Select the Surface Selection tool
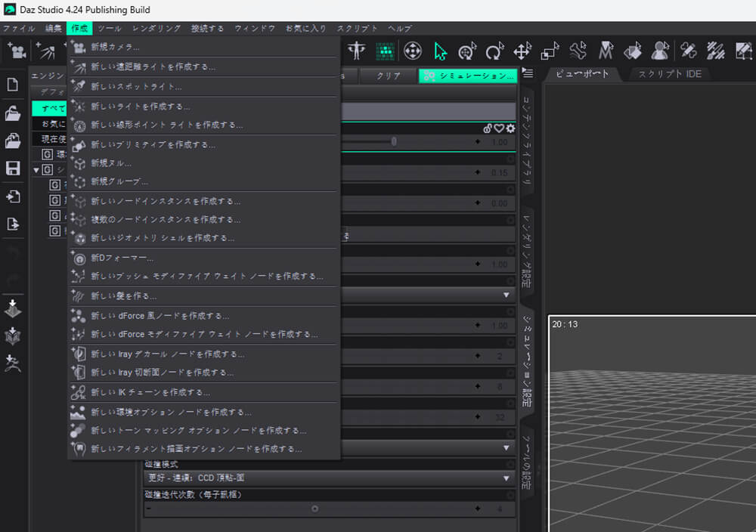The width and height of the screenshot is (756, 532). 633,51
